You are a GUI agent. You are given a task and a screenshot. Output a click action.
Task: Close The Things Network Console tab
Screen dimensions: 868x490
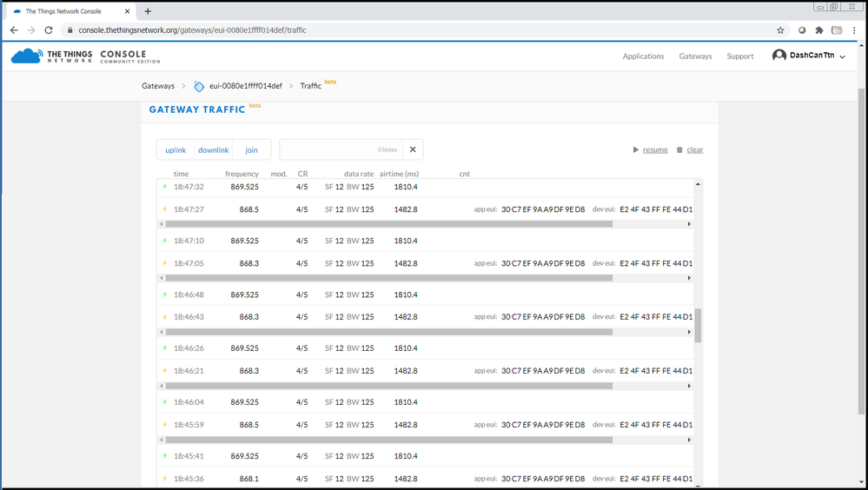coord(128,11)
